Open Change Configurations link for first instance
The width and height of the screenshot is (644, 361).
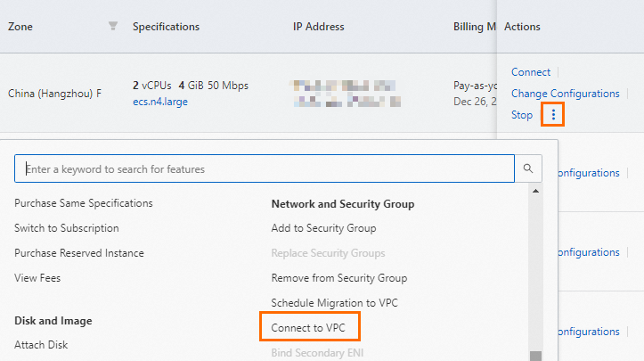(x=565, y=94)
